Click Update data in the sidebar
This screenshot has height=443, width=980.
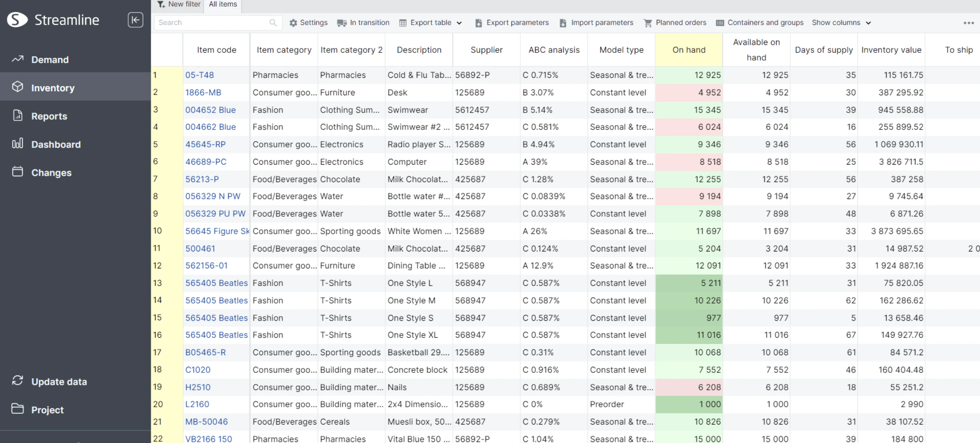pos(59,381)
